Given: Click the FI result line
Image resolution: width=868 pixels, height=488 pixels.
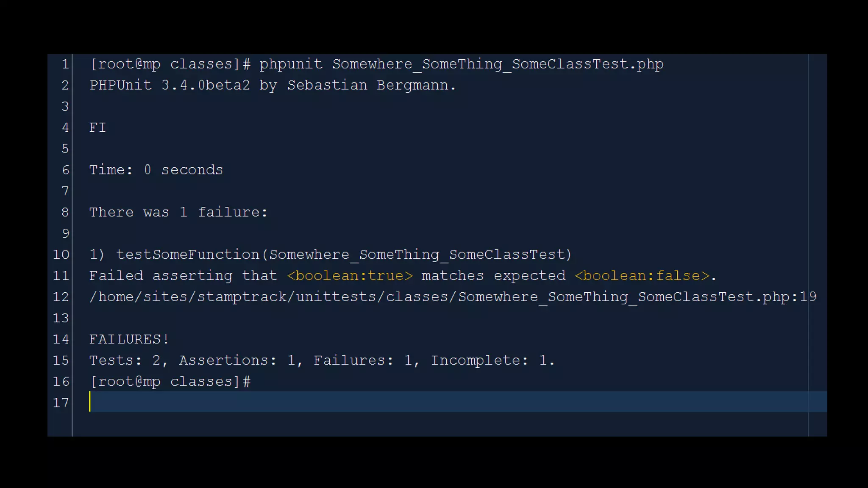Looking at the screenshot, I should click(x=97, y=128).
